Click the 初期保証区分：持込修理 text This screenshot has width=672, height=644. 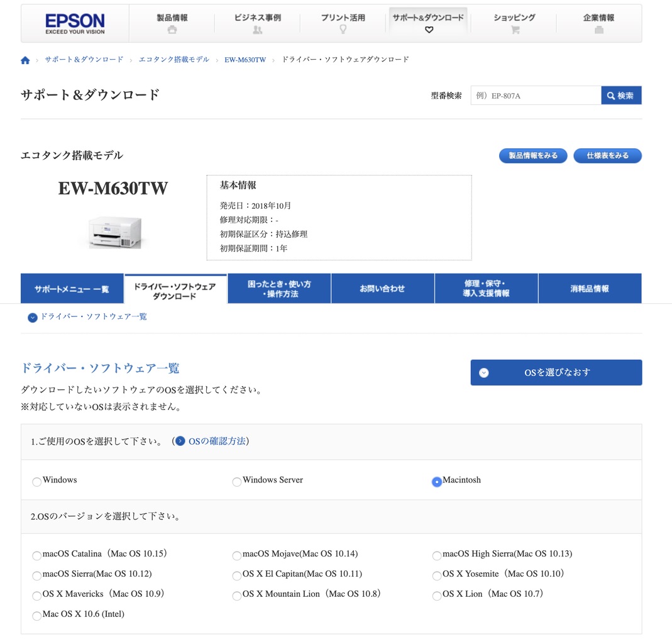[263, 234]
